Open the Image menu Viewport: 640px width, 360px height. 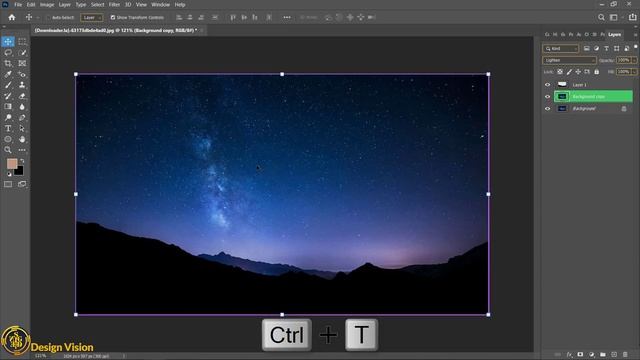coord(47,4)
